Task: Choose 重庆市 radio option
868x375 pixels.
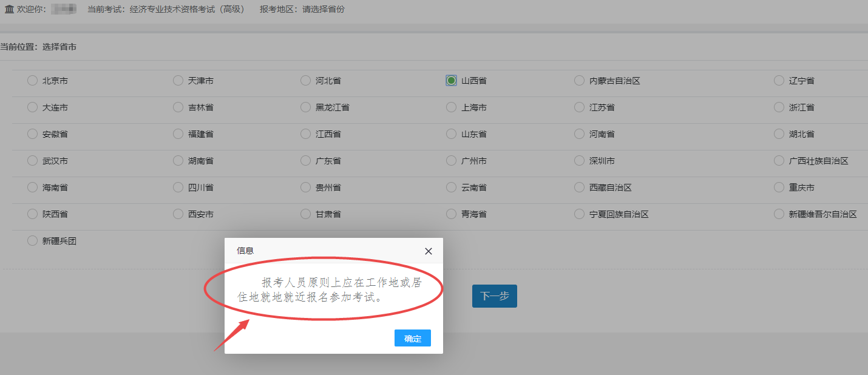Action: point(779,187)
